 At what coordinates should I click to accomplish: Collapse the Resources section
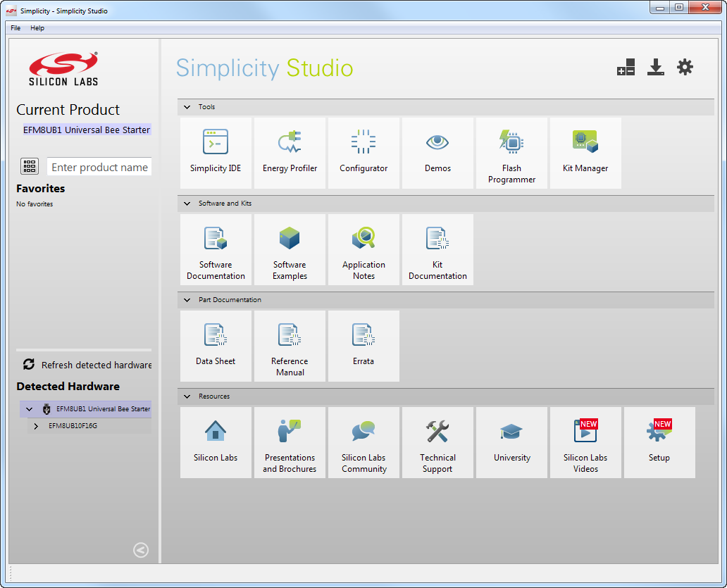[x=187, y=396]
